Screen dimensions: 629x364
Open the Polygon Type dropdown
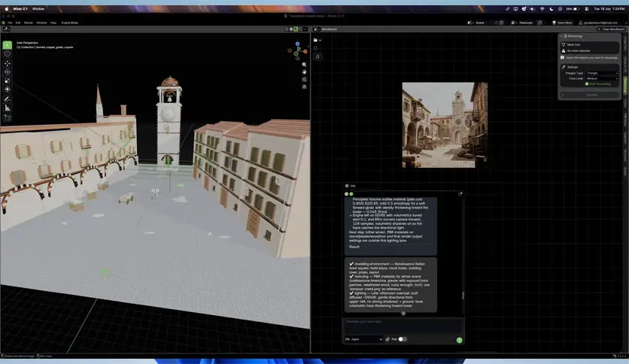pos(602,74)
